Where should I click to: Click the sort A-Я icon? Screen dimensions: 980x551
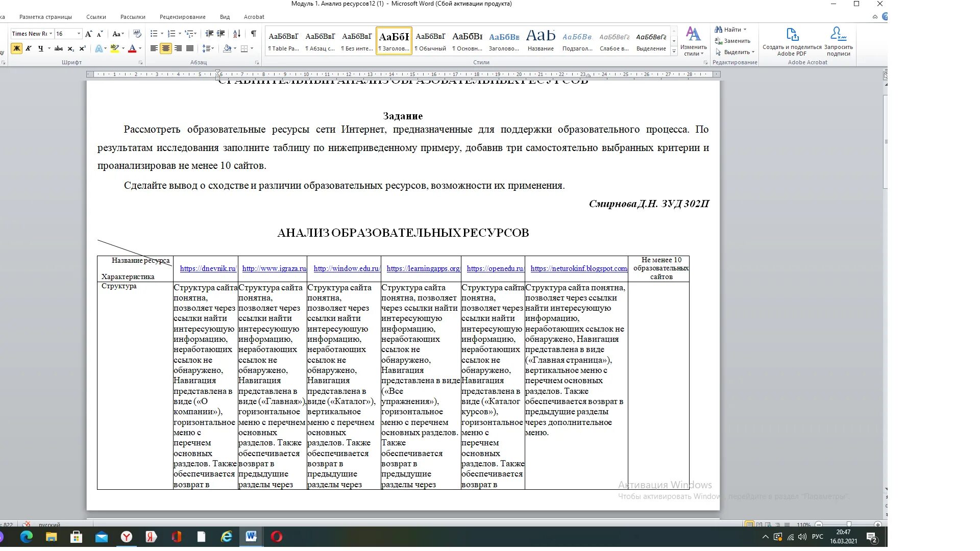pos(236,34)
